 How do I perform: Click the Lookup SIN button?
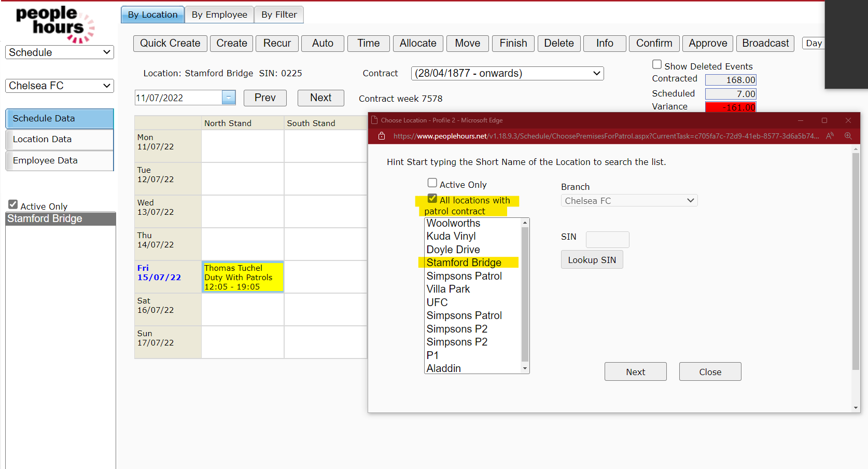pos(592,259)
